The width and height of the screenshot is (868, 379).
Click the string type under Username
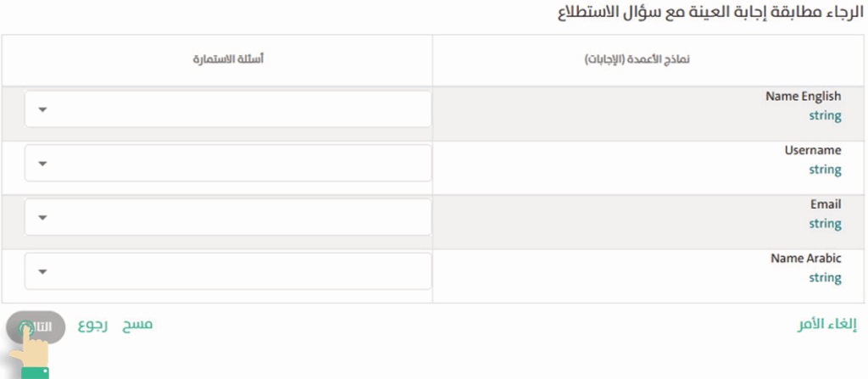[825, 170]
